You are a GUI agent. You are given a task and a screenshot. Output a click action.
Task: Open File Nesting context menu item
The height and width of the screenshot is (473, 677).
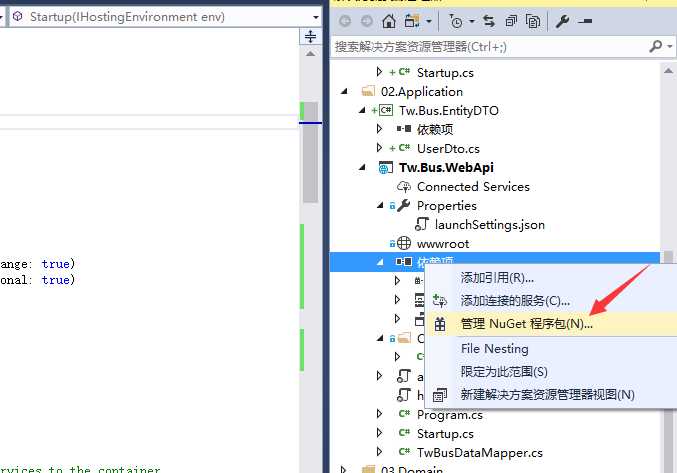(494, 348)
